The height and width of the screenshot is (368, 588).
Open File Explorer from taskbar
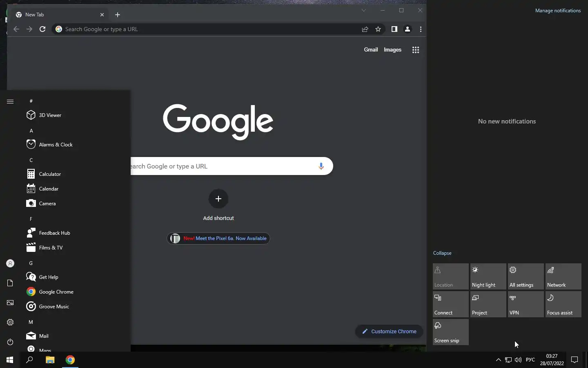pyautogui.click(x=50, y=360)
